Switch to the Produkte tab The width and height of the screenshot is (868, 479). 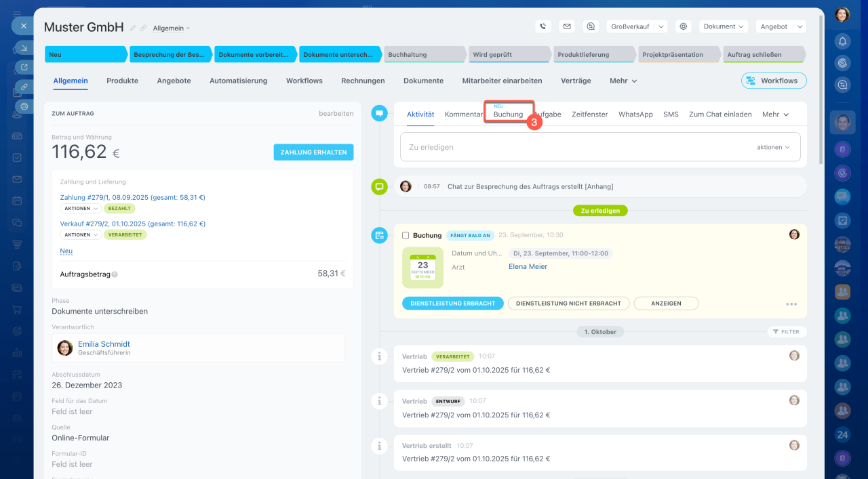[x=122, y=81]
